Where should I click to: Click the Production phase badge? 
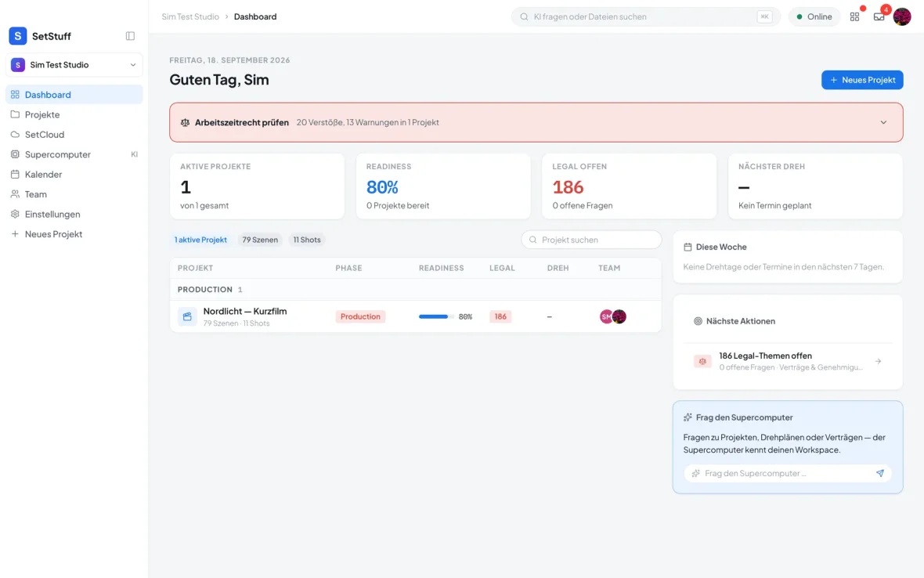360,316
